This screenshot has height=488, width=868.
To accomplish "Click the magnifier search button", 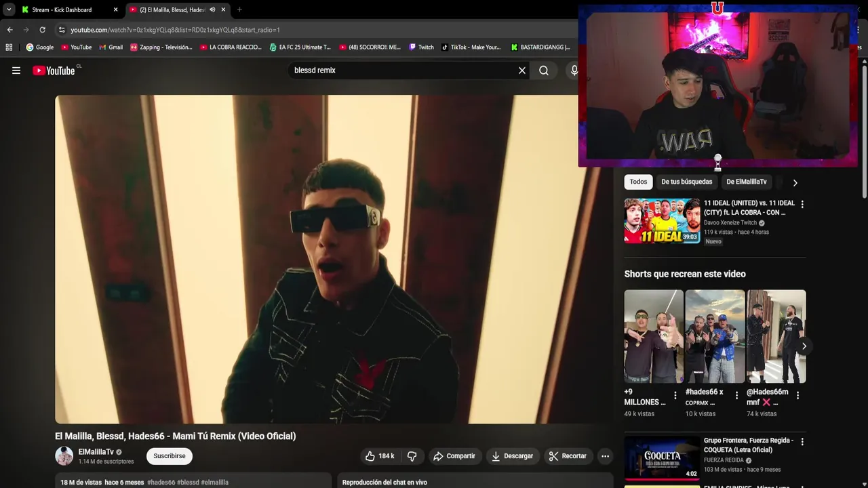I will 544,70.
